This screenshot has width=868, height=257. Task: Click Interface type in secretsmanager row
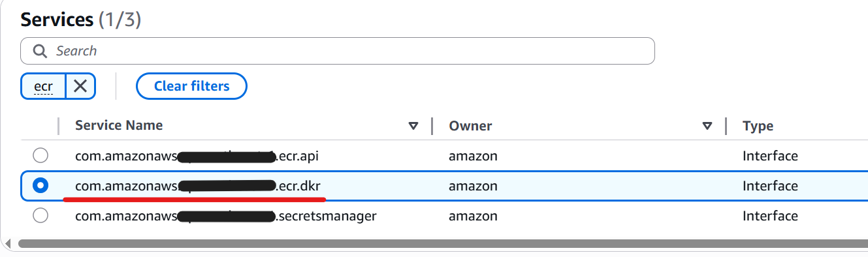[x=770, y=216]
